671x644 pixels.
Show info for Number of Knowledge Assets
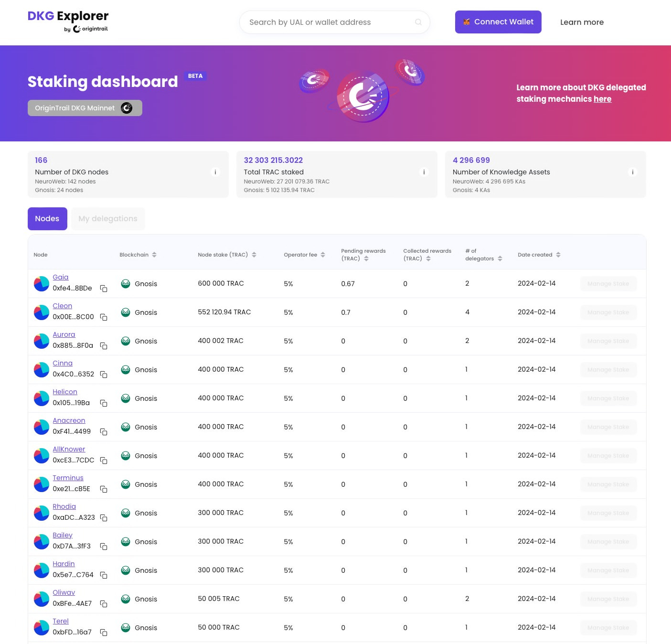pyautogui.click(x=633, y=172)
